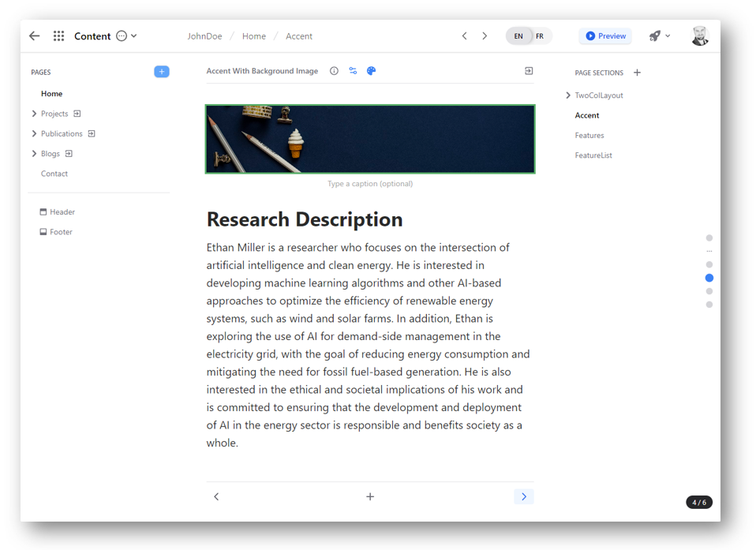The height and width of the screenshot is (550, 756).
Task: Expand the Projects page tree
Action: point(34,114)
